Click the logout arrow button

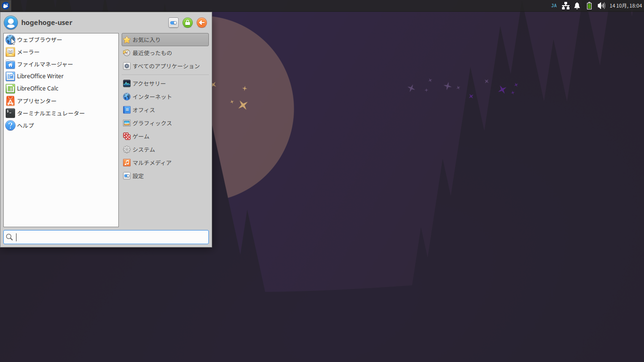(x=201, y=22)
